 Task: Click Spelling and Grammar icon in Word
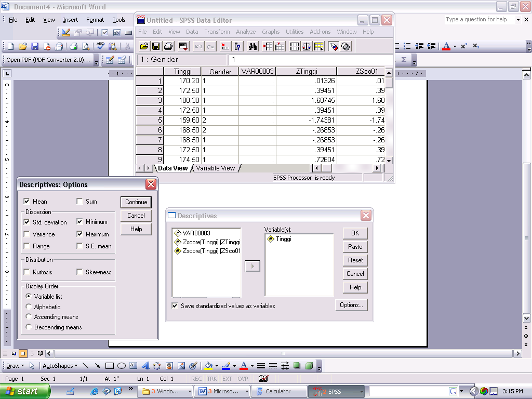coord(100,46)
